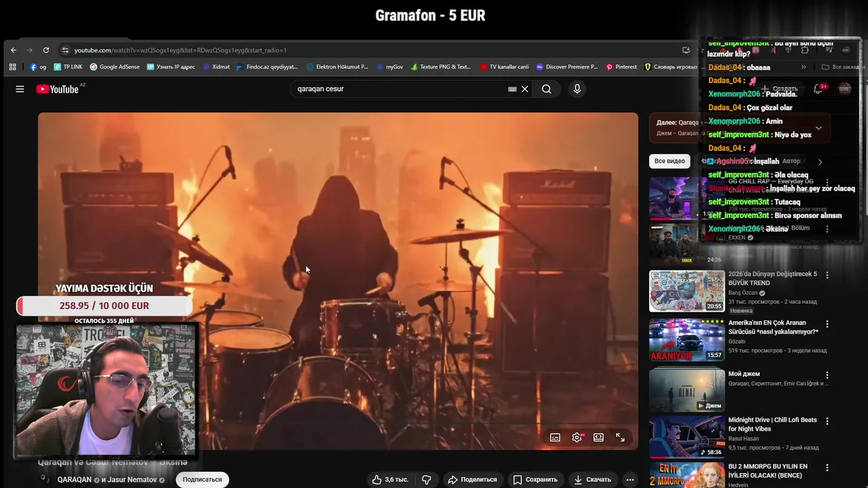Screen dimensions: 868x488
Task: Open the TV kanallar canli bookmark
Action: point(505,67)
